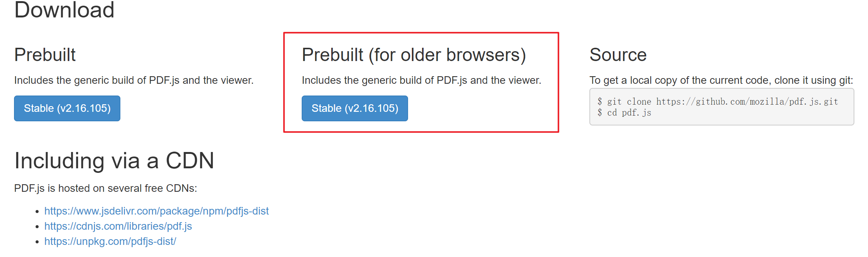Click 'PDF.js is hosted on several free CDNs' text
This screenshot has width=868, height=257.
click(106, 188)
